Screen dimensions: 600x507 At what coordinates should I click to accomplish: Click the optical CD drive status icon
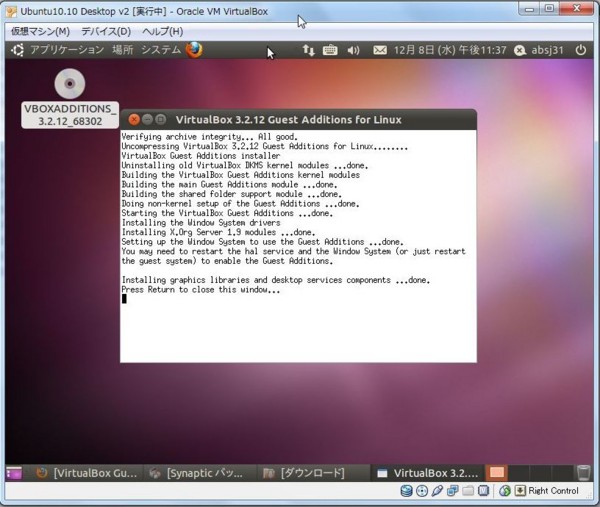pyautogui.click(x=422, y=491)
